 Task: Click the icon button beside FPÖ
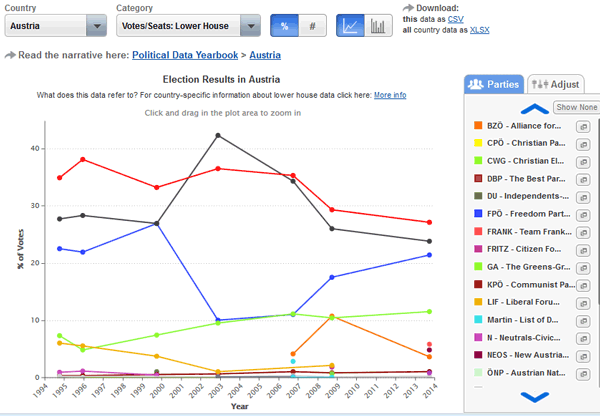click(x=583, y=215)
